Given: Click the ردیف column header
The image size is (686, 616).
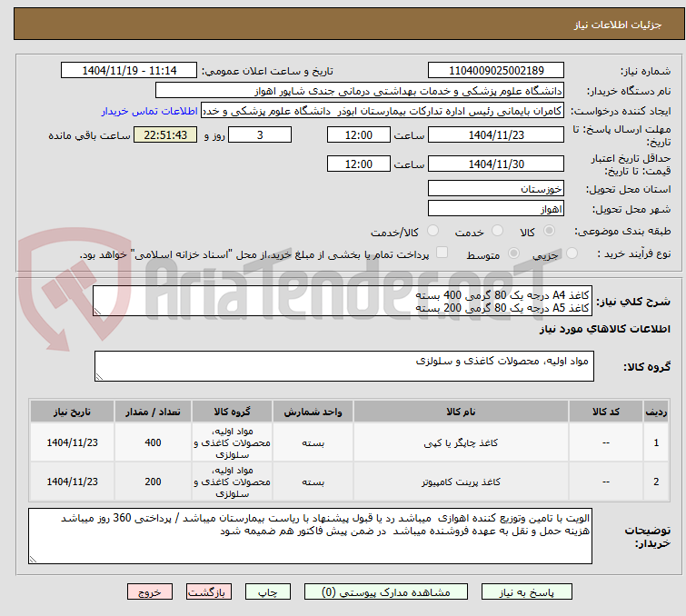Looking at the screenshot, I should 656,412.
